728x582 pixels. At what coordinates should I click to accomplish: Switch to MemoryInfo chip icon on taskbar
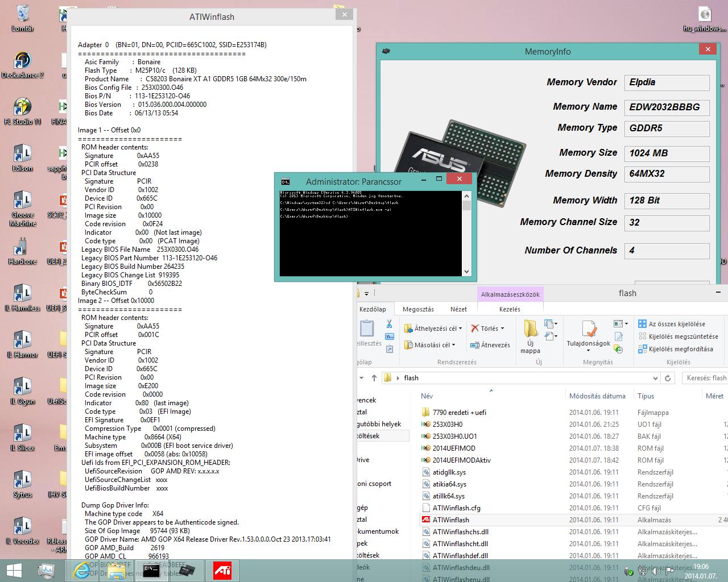pyautogui.click(x=187, y=570)
